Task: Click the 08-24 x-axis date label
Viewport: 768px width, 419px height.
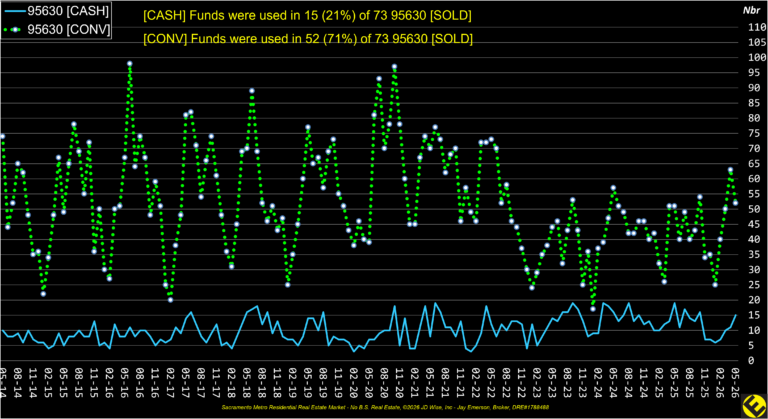Action: [628, 383]
